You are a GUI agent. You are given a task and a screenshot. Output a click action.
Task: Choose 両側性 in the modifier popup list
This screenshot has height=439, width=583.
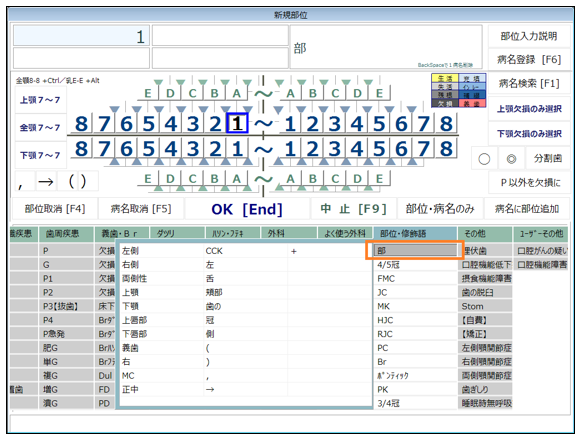[x=161, y=278]
